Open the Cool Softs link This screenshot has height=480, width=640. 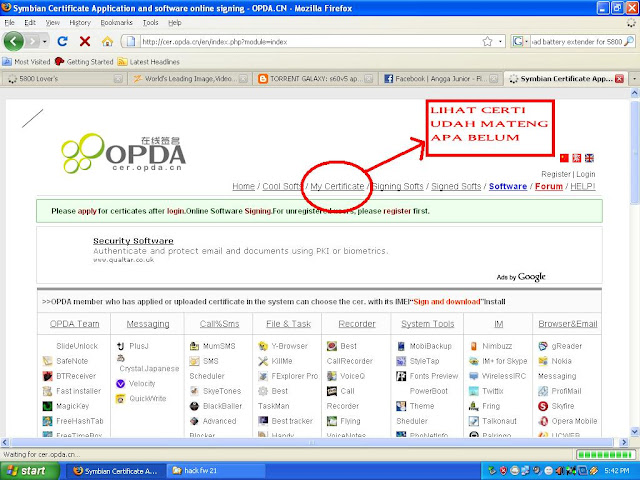pyautogui.click(x=282, y=186)
